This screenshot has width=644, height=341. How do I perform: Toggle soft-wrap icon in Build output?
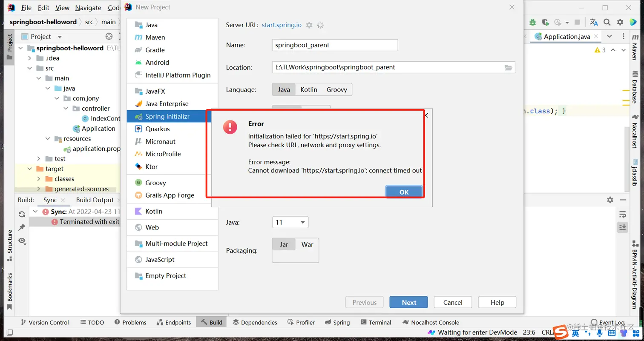(x=623, y=214)
